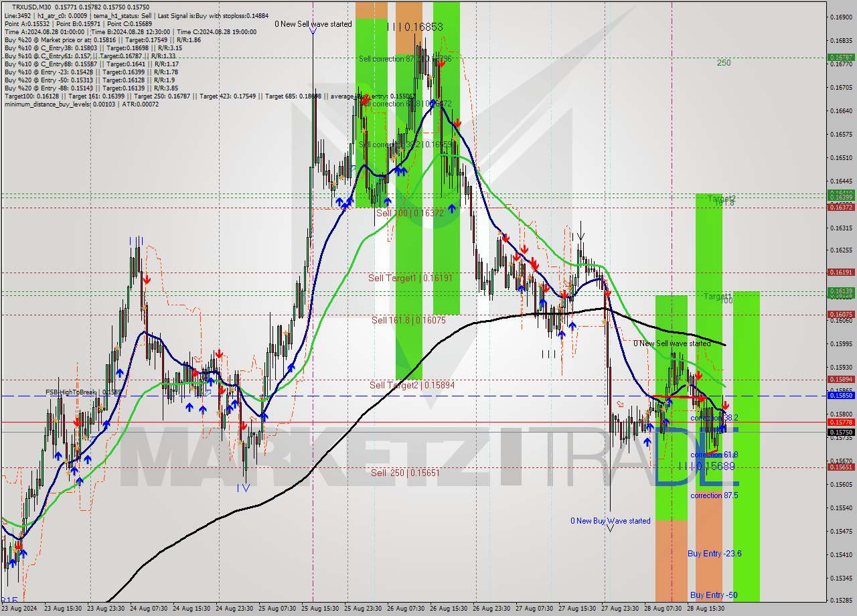This screenshot has width=857, height=616.
Task: Click the red 0.15894 price tag
Action: (841, 380)
